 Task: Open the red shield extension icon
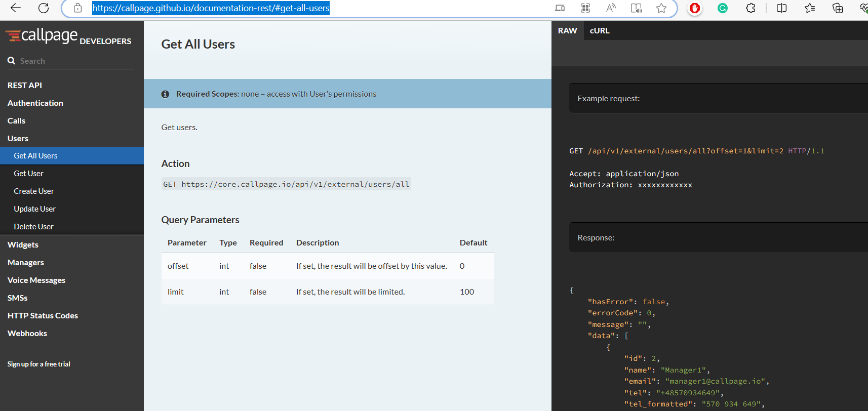click(x=695, y=8)
